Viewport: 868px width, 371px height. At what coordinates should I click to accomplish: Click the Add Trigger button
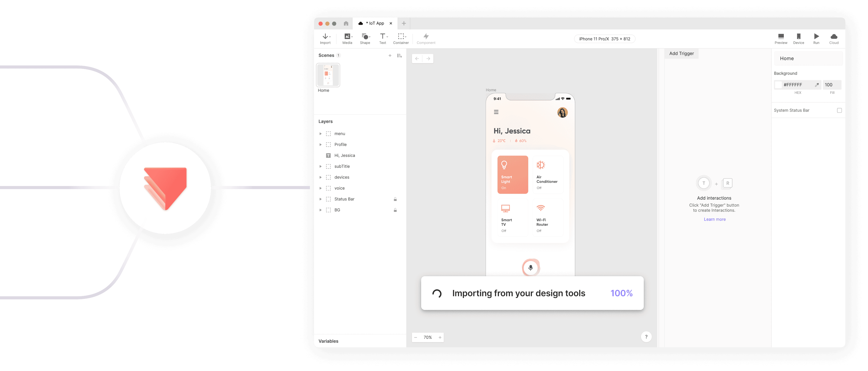[x=681, y=54]
